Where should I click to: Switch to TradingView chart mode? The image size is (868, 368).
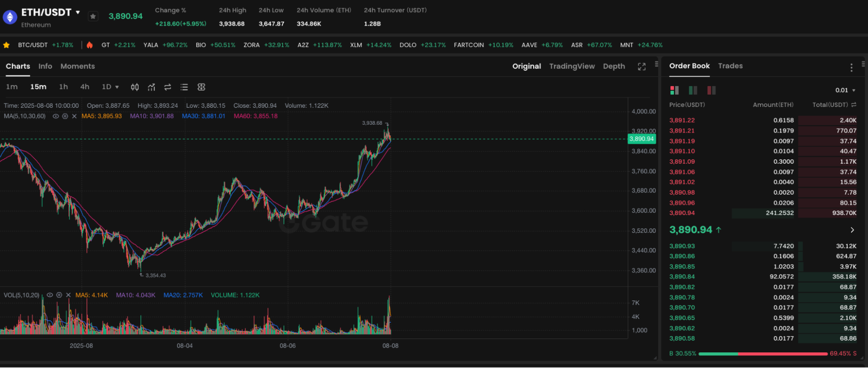tap(572, 66)
